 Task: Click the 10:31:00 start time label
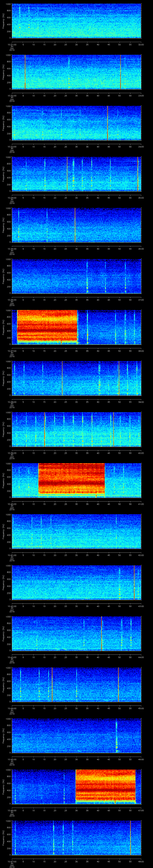(x=12, y=44)
